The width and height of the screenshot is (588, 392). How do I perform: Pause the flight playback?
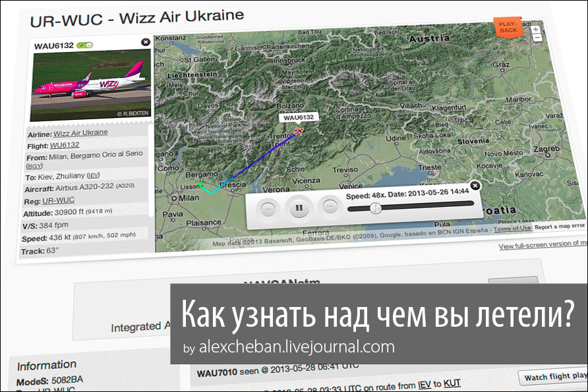299,208
